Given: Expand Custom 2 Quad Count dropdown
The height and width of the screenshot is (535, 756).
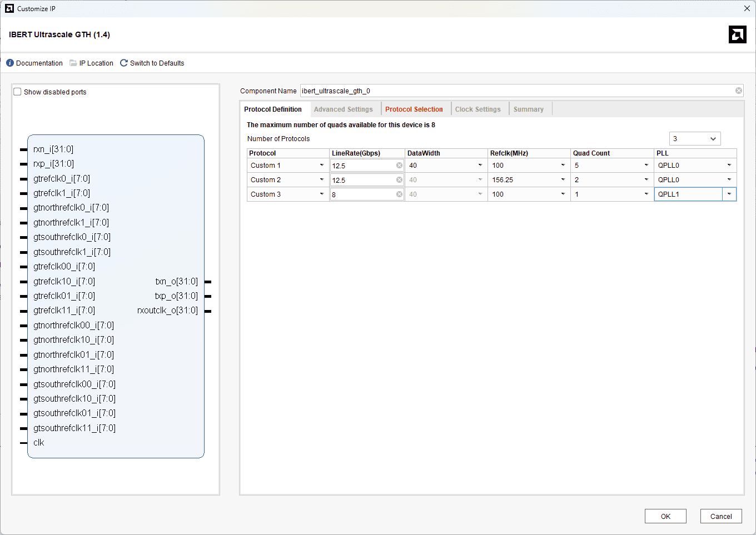Looking at the screenshot, I should (646, 180).
